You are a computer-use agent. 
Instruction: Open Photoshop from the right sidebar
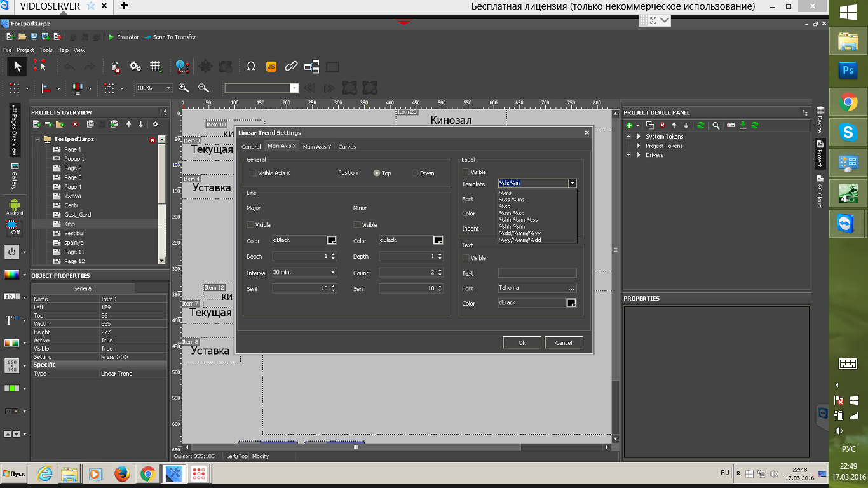point(848,71)
